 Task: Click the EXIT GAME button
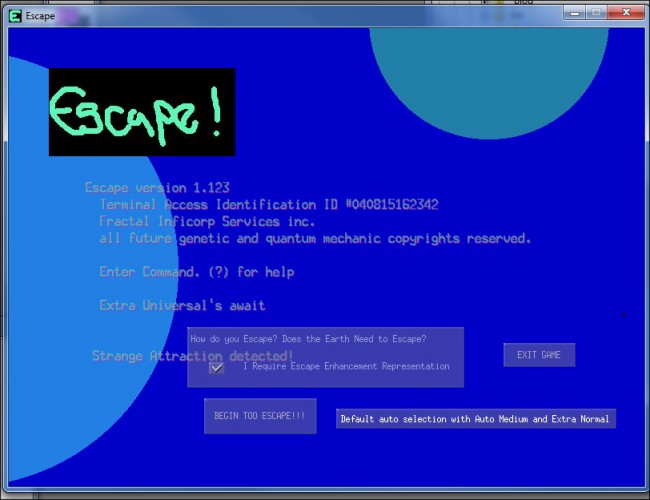[539, 355]
